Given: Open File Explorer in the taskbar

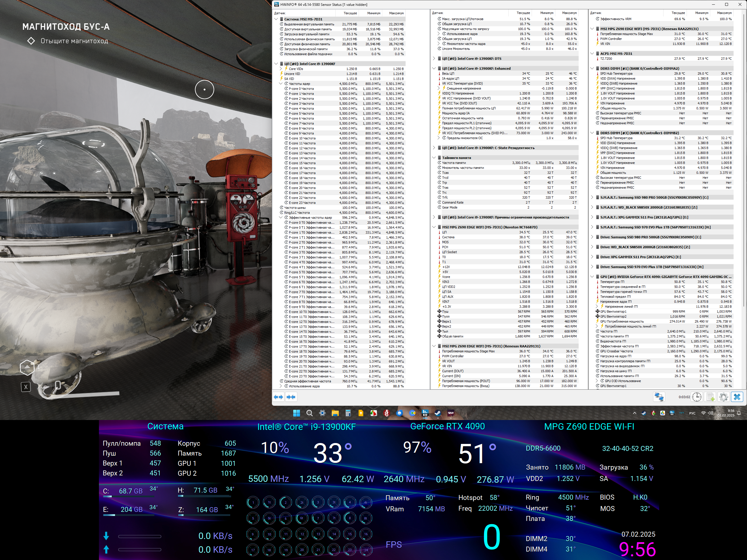Looking at the screenshot, I should pos(335,413).
